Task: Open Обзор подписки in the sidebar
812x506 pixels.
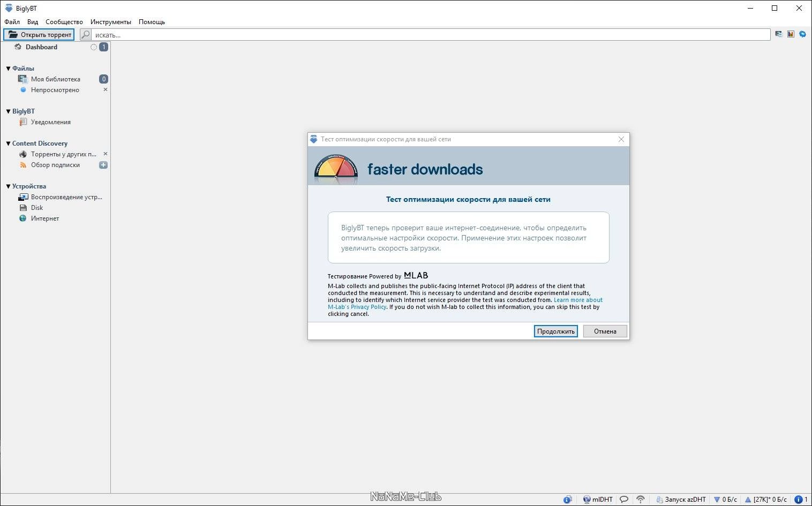Action: point(55,165)
